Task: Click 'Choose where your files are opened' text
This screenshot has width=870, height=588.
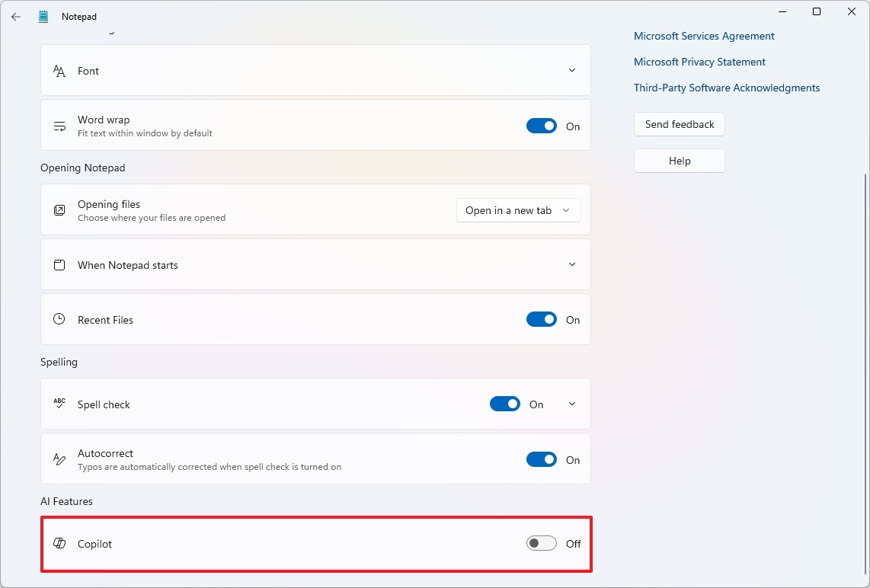Action: (x=152, y=218)
